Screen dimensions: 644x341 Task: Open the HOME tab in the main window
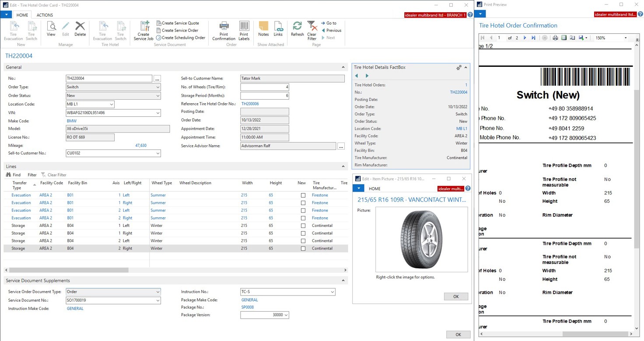pyautogui.click(x=22, y=15)
